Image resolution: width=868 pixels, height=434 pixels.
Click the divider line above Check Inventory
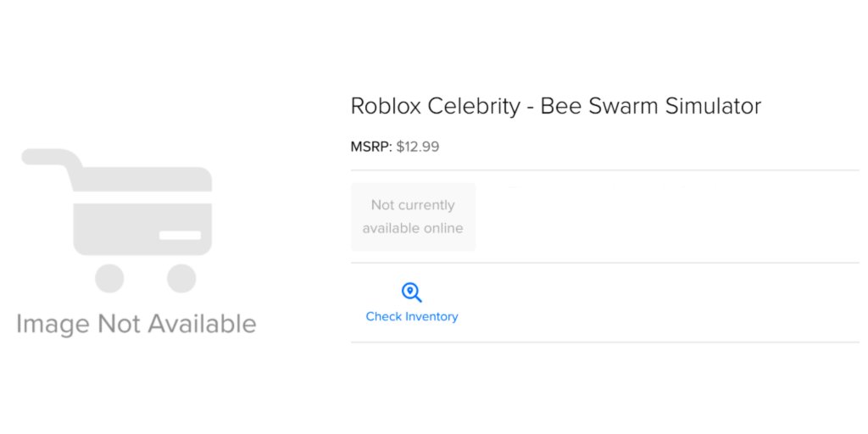[x=604, y=263]
